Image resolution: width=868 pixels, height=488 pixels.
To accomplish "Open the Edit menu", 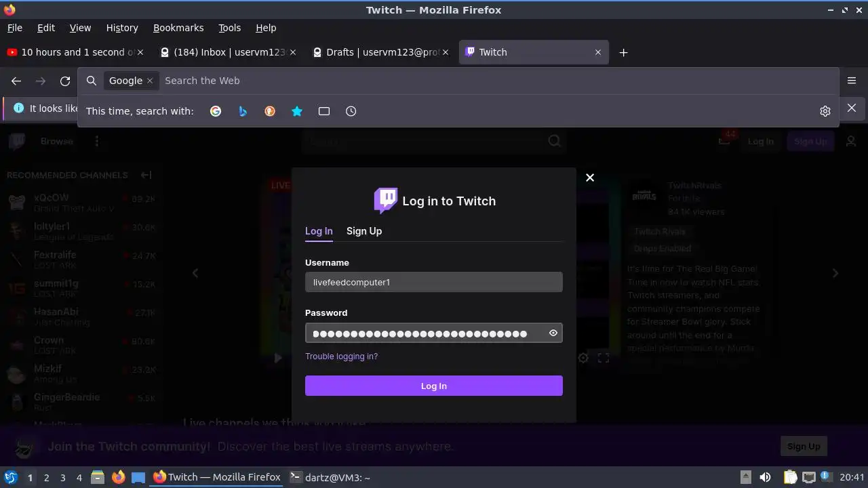I will point(46,28).
